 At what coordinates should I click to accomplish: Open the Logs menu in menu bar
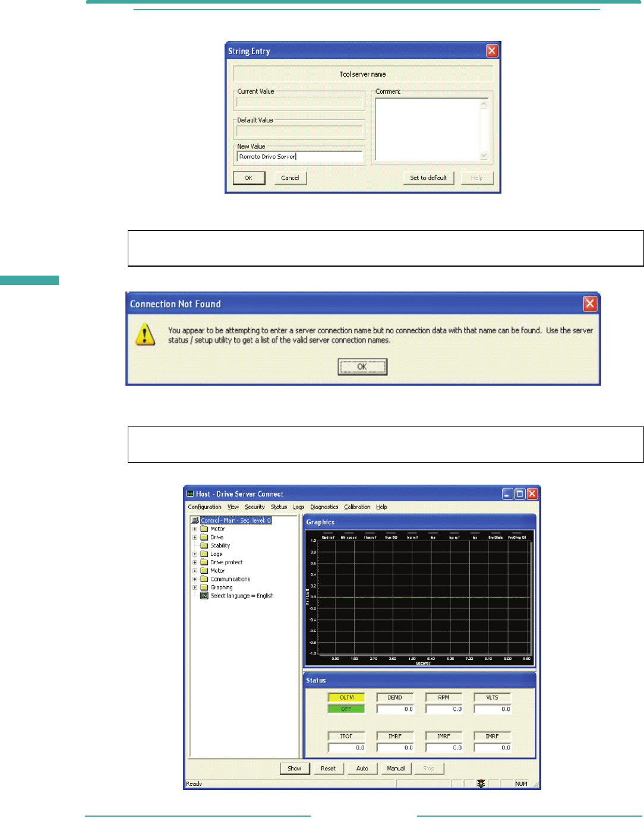click(x=299, y=507)
